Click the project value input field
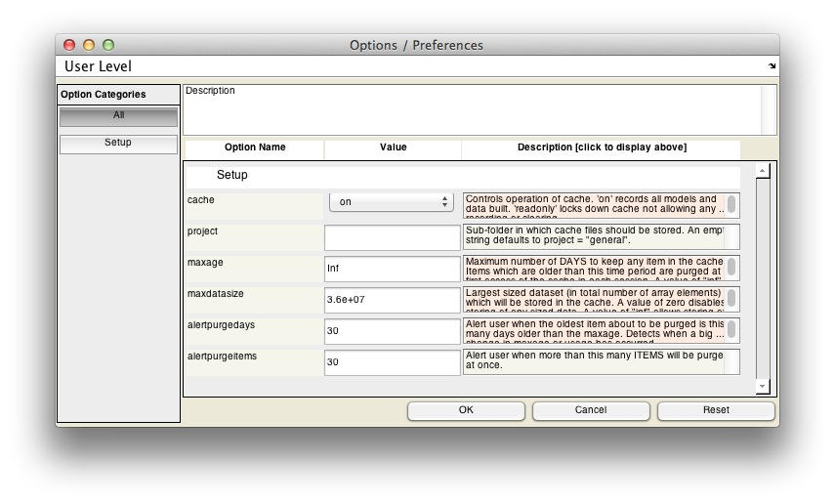835x504 pixels. pyautogui.click(x=392, y=237)
